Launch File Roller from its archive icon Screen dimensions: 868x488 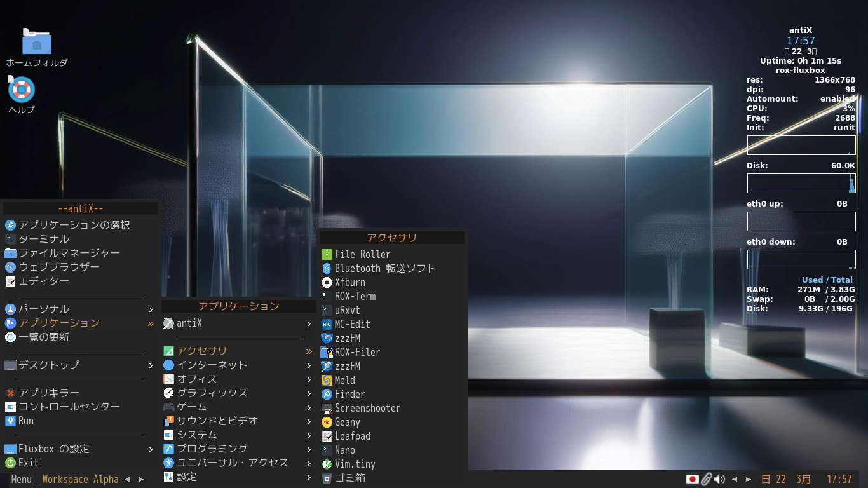(x=327, y=254)
